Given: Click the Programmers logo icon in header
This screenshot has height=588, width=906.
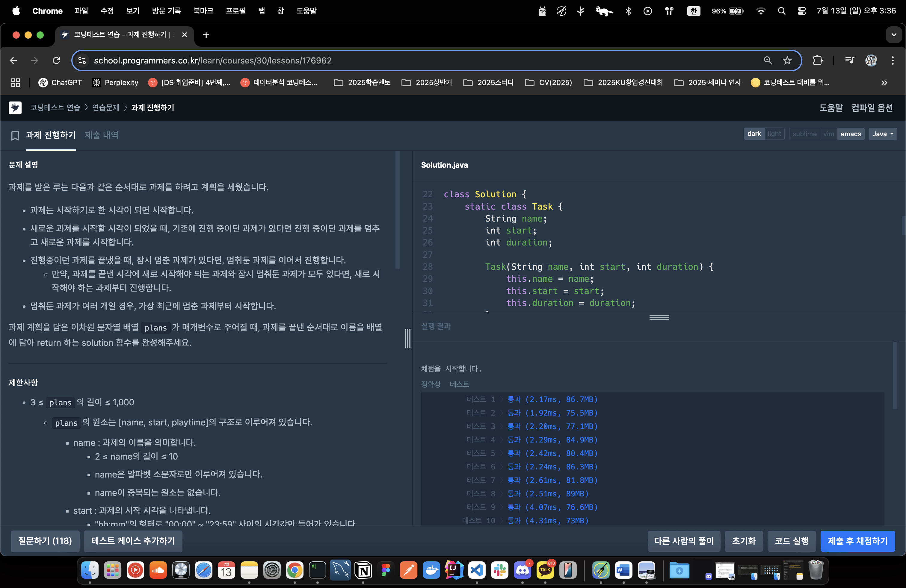Looking at the screenshot, I should (x=15, y=108).
